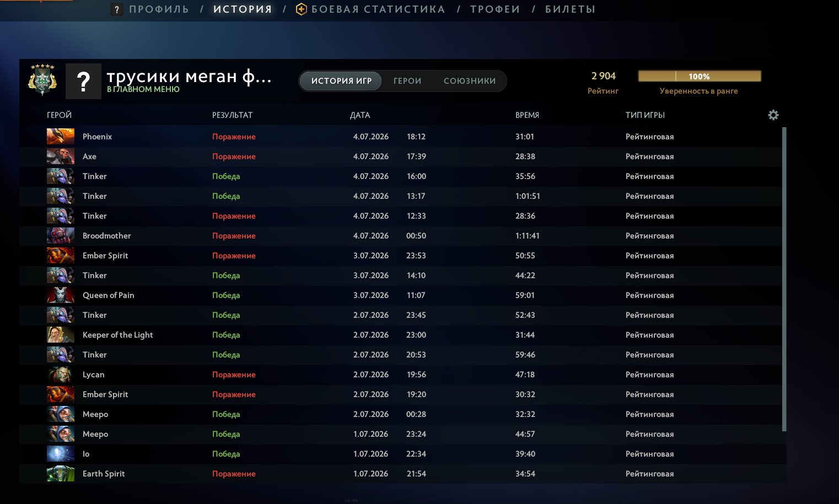Open the Боевая статистика tab

pos(378,9)
